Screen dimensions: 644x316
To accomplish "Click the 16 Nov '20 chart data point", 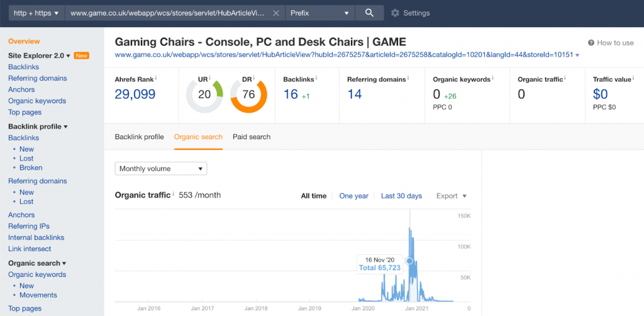I will [x=409, y=261].
